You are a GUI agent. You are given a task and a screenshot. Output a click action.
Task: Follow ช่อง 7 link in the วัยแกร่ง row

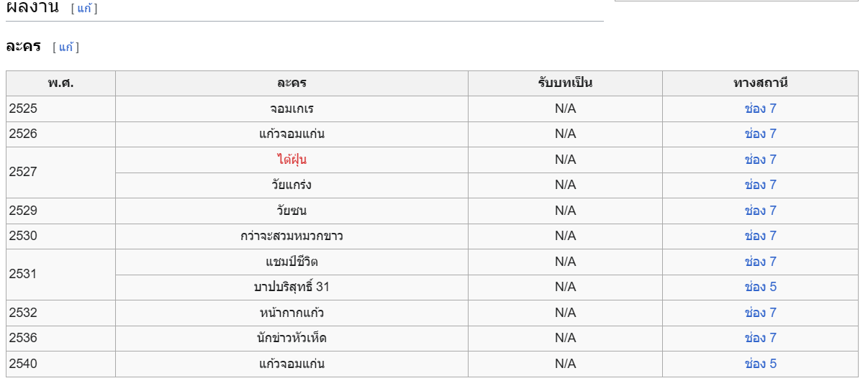coord(760,185)
